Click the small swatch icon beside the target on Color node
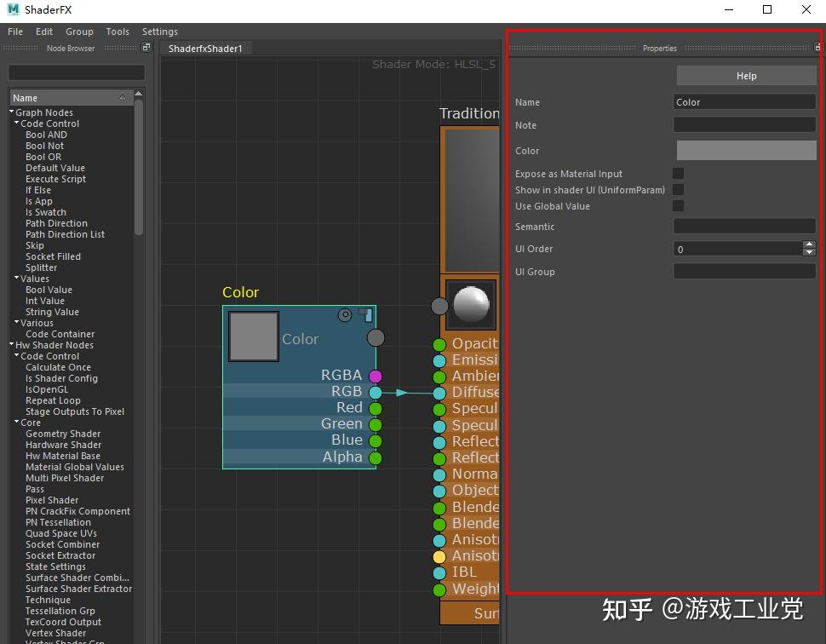 (x=367, y=315)
